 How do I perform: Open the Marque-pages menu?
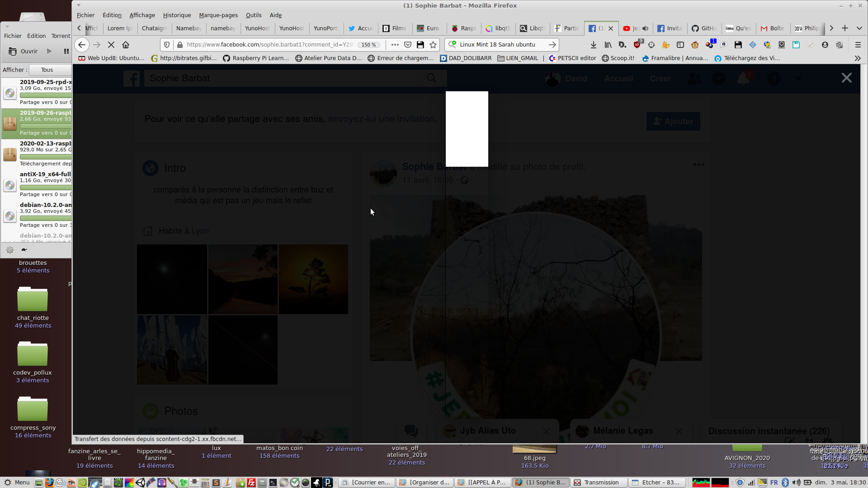pos(218,15)
